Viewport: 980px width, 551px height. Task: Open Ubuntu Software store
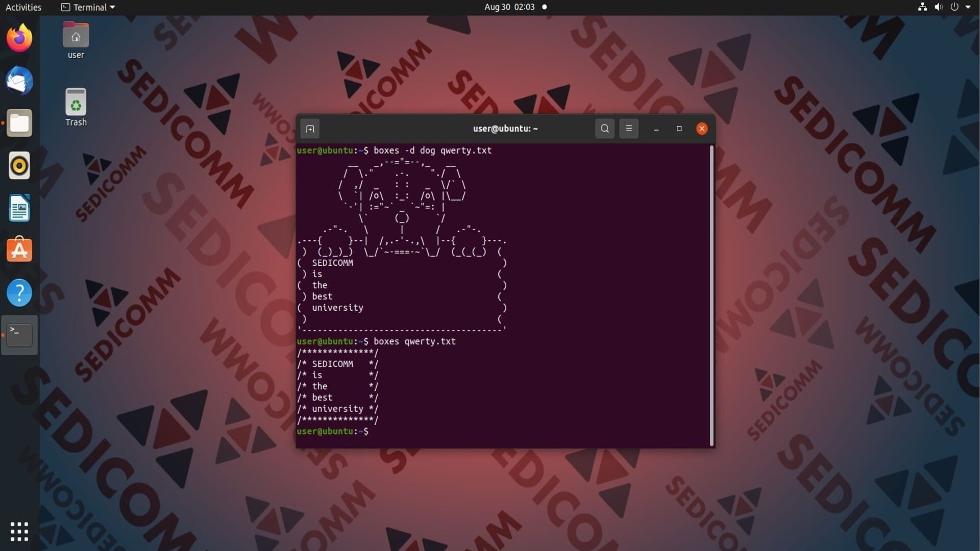tap(19, 250)
